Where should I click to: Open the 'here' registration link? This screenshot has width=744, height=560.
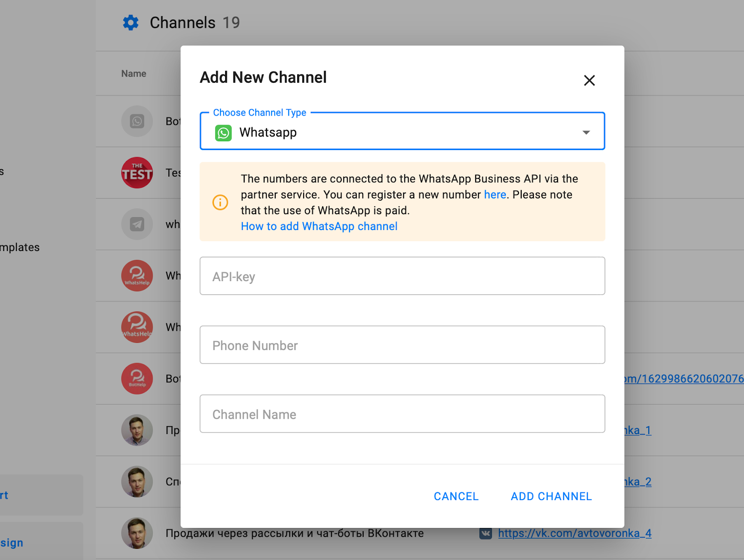point(495,195)
